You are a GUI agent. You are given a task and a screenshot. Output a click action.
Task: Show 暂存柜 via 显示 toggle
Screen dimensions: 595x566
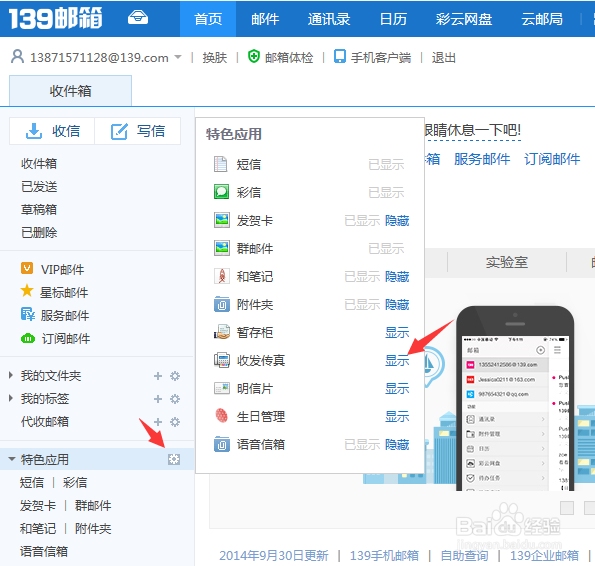coord(397,333)
